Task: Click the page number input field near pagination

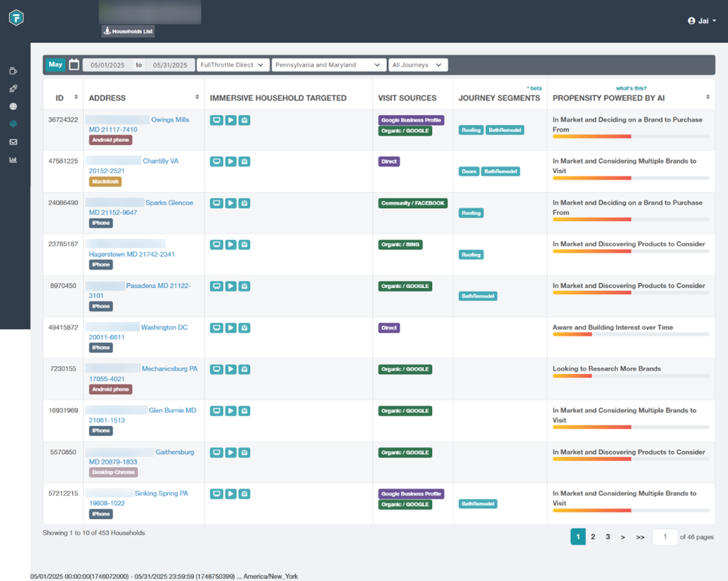Action: tap(665, 537)
